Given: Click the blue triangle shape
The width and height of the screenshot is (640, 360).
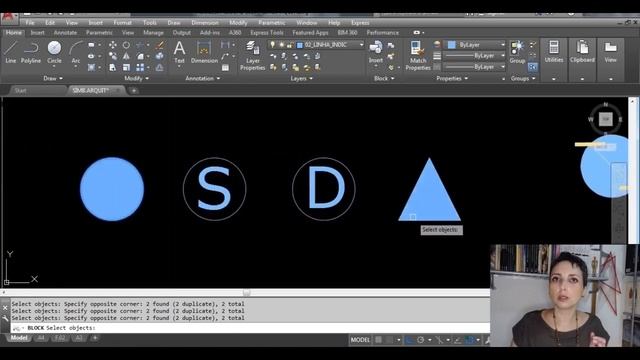Looking at the screenshot, I should [429, 196].
